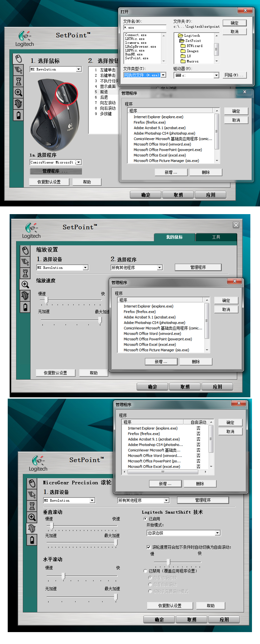Click mouse-buttons icon in 缩放设置 window sidebar
This screenshot has width=260, height=644.
pos(25,251)
